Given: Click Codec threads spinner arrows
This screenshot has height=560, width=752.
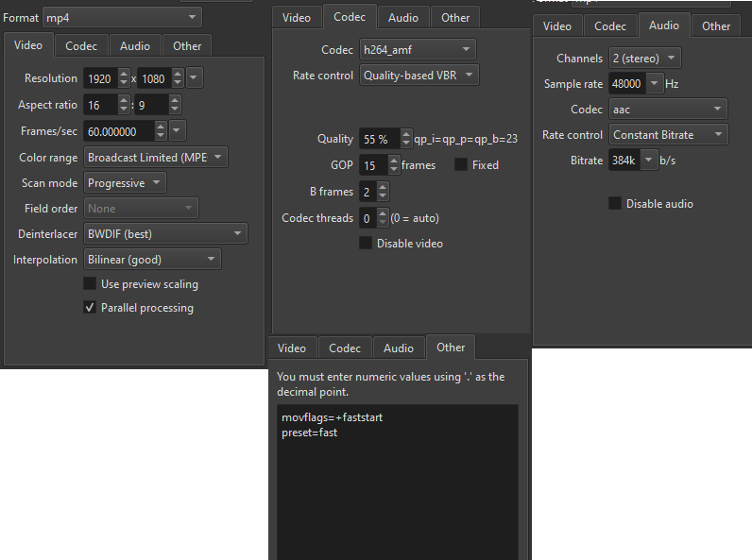Looking at the screenshot, I should (383, 218).
